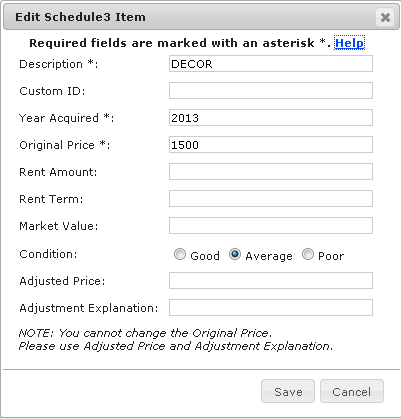This screenshot has width=401, height=419.
Task: Save the schedule item changes
Action: (288, 391)
